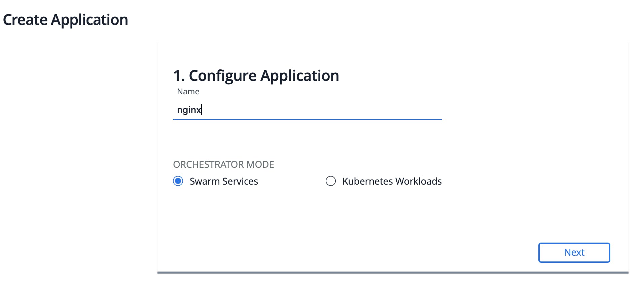Click the Name input field
This screenshot has height=283, width=644.
click(x=307, y=110)
